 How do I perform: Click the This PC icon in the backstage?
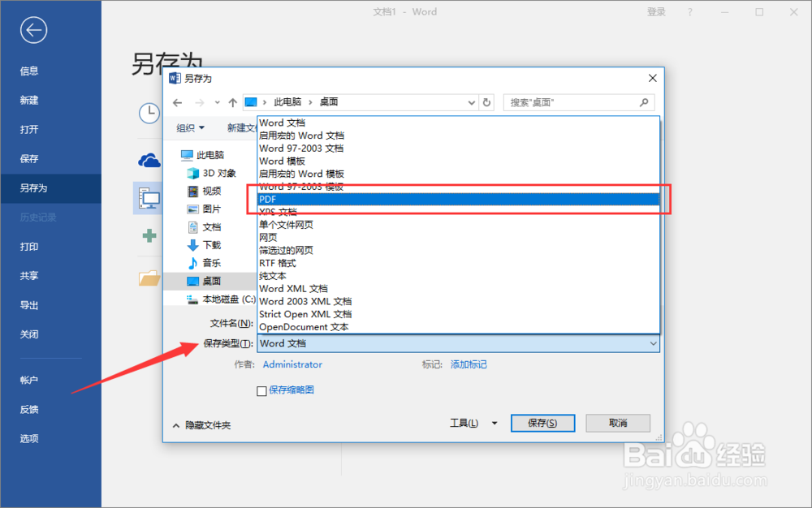point(149,198)
